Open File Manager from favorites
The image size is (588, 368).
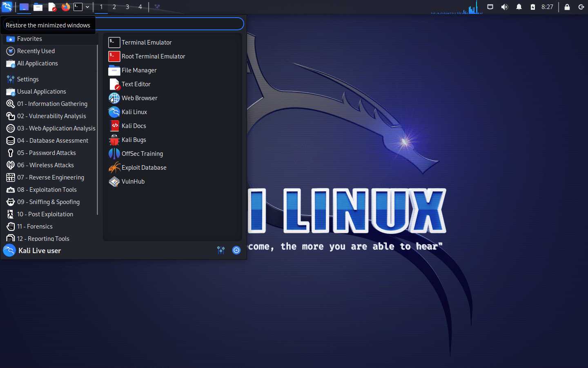(x=172, y=70)
